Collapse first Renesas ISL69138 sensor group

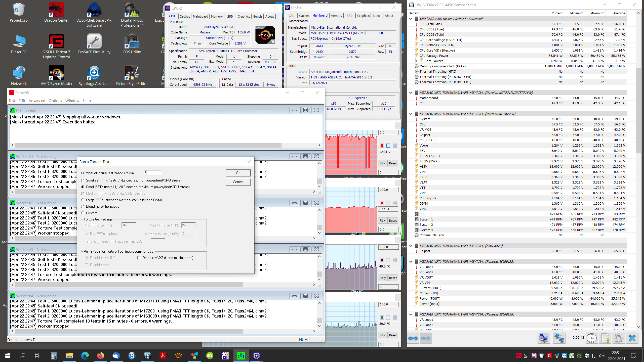(x=411, y=261)
